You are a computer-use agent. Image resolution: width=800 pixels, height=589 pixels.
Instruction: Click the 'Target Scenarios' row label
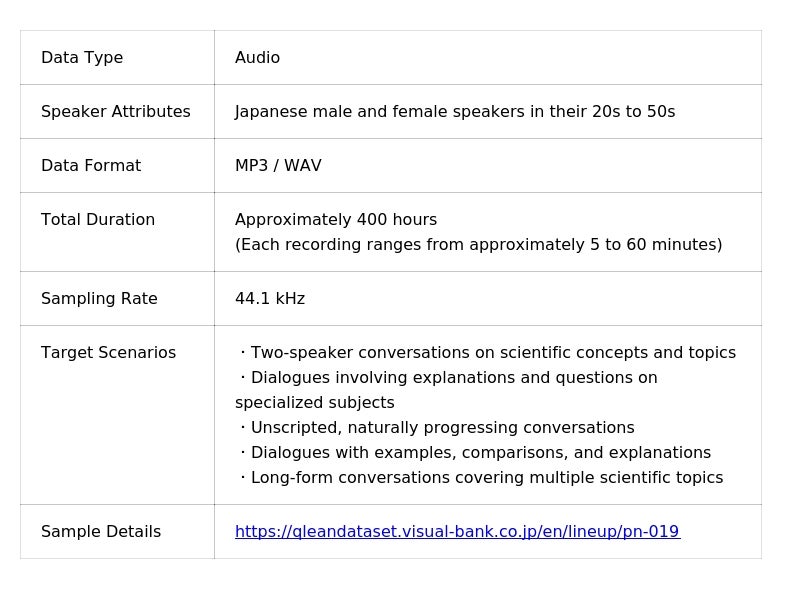tap(108, 353)
